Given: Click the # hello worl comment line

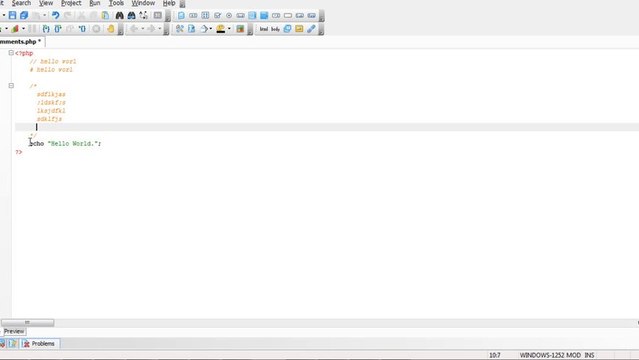Looking at the screenshot, I should [51, 69].
